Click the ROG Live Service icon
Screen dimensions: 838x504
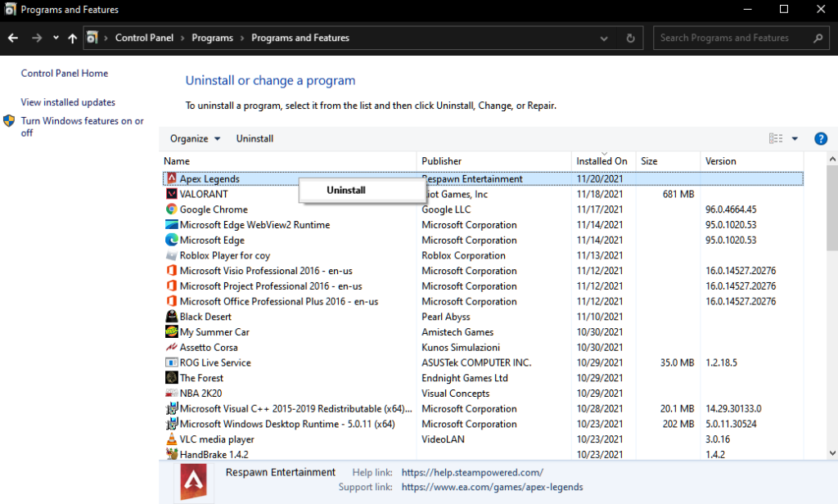coord(172,362)
